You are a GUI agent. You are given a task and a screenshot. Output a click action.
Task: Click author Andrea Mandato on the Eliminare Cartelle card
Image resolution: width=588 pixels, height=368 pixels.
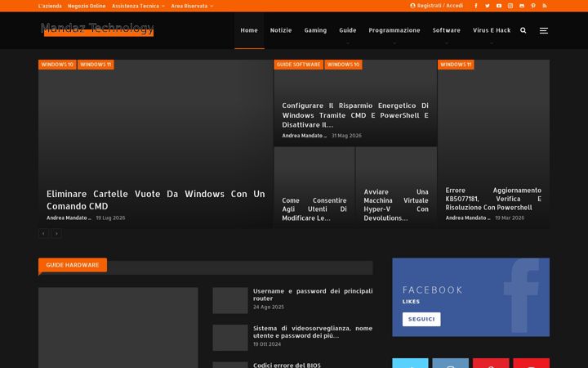pyautogui.click(x=69, y=218)
